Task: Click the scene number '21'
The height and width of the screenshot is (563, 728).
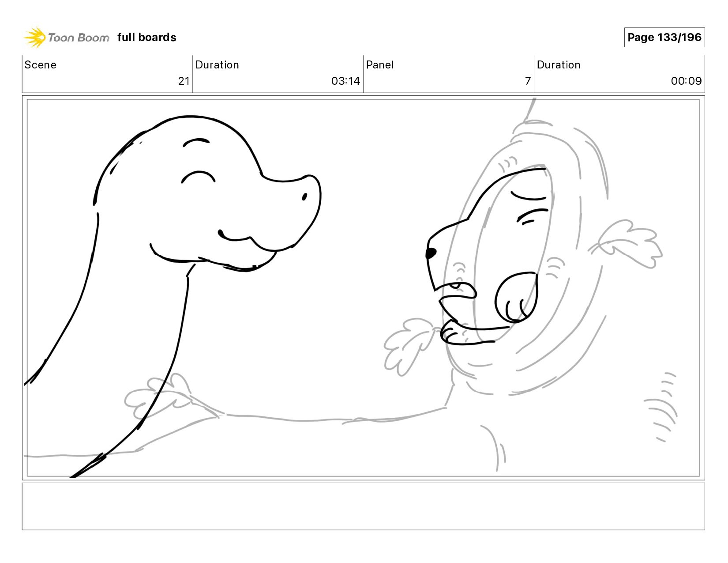Action: pos(184,81)
